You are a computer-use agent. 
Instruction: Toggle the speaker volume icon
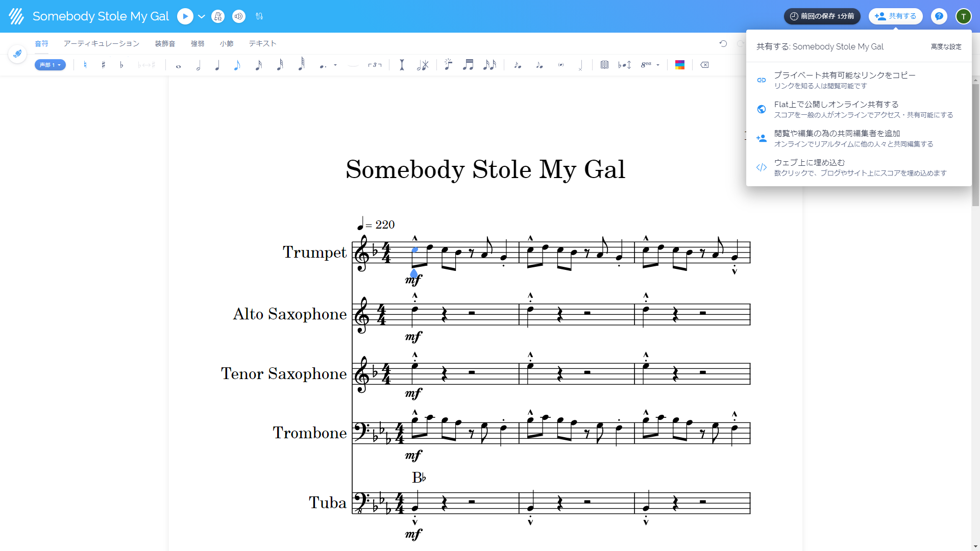(238, 16)
